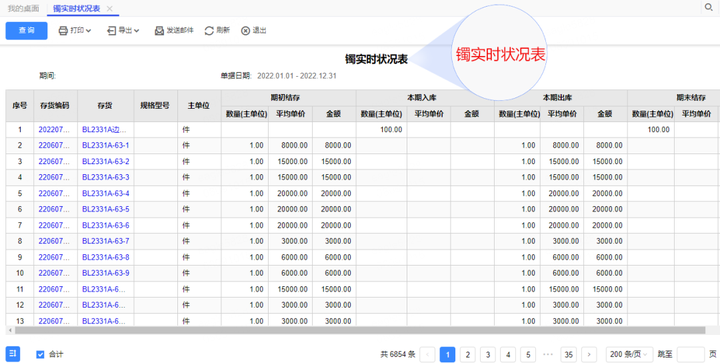The image size is (720, 363).
Task: Click the blue 查询 button
Action: [x=27, y=31]
